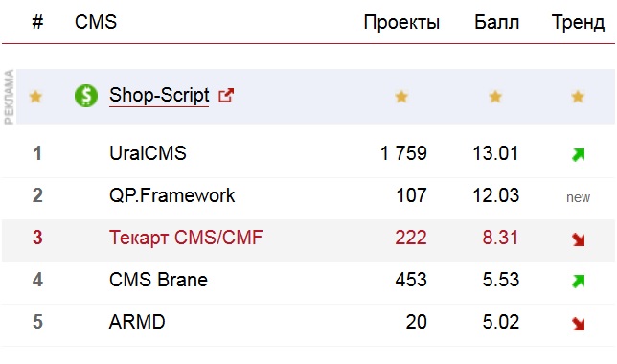Sort by the Тренд column header
617x364 pixels.
[x=578, y=23]
